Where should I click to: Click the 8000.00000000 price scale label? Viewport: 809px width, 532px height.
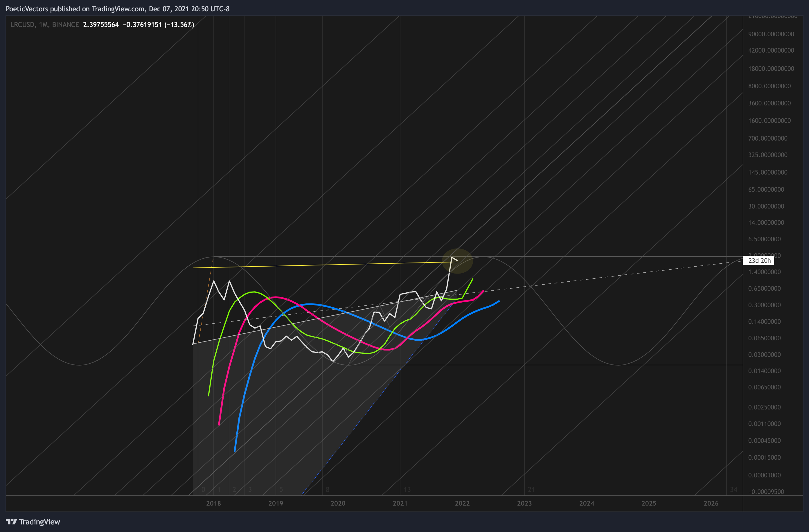point(769,86)
